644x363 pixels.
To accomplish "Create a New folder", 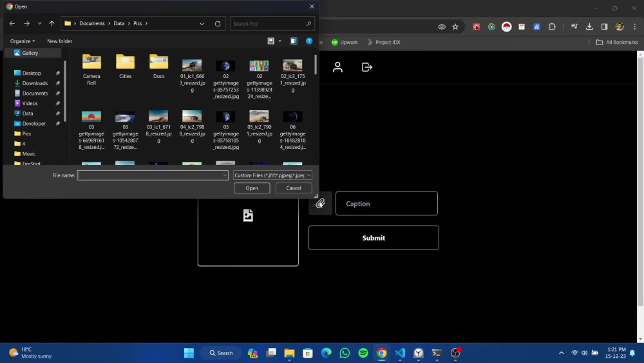I will pyautogui.click(x=59, y=41).
